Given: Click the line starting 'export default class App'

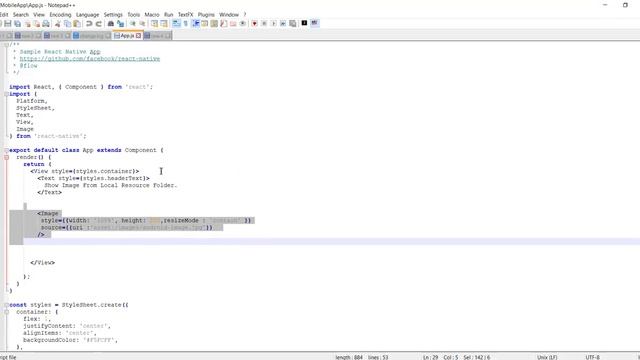Looking at the screenshot, I should 86,150.
